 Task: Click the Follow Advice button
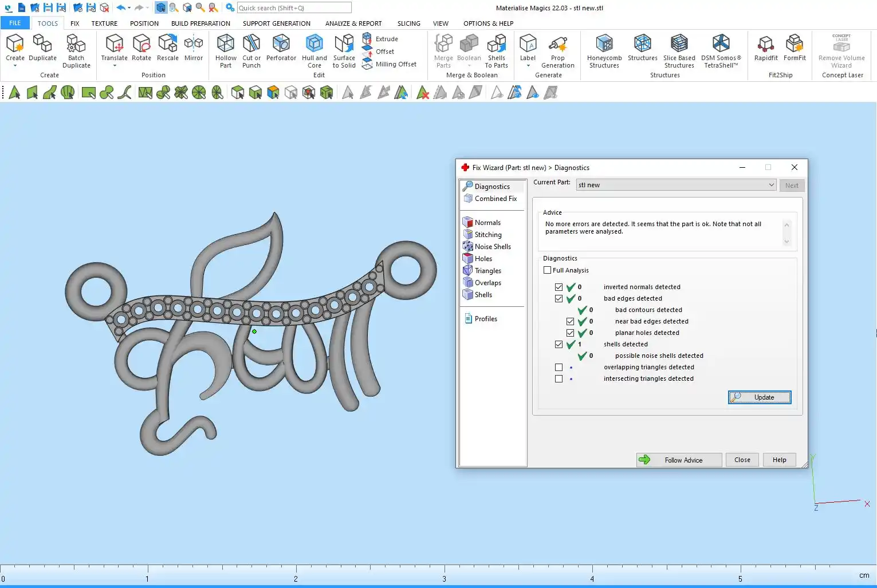click(679, 460)
